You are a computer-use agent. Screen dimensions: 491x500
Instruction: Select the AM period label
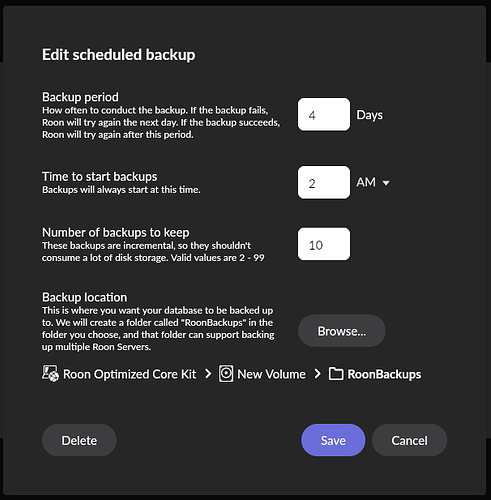366,182
